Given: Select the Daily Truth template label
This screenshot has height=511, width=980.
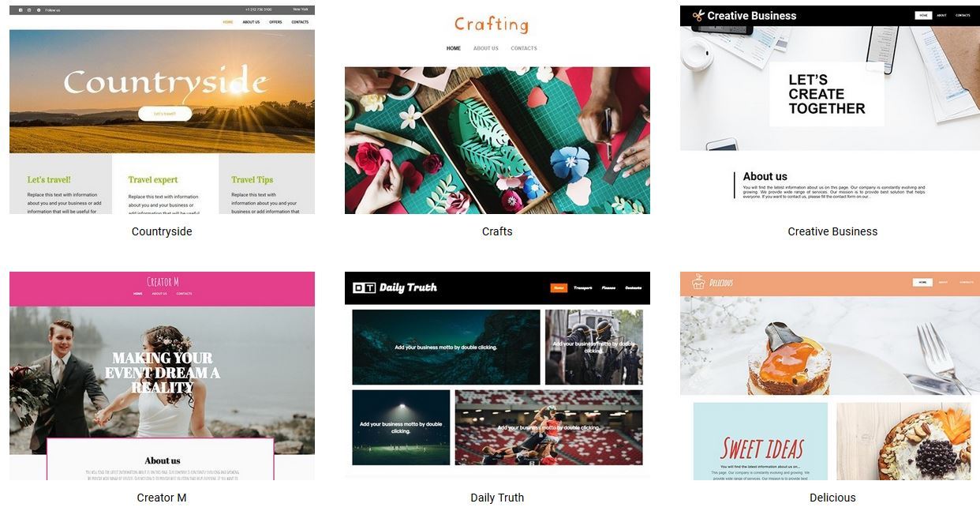Looking at the screenshot, I should coord(497,498).
